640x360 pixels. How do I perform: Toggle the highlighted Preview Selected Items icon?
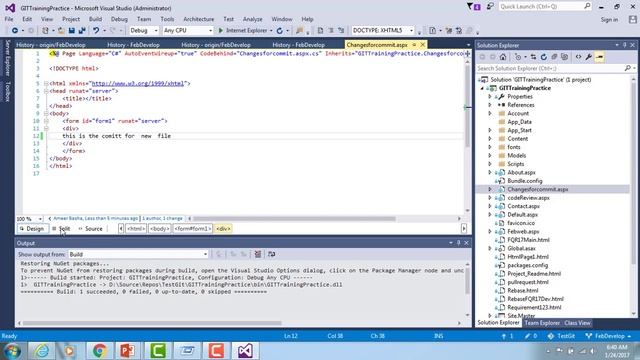tap(599, 57)
